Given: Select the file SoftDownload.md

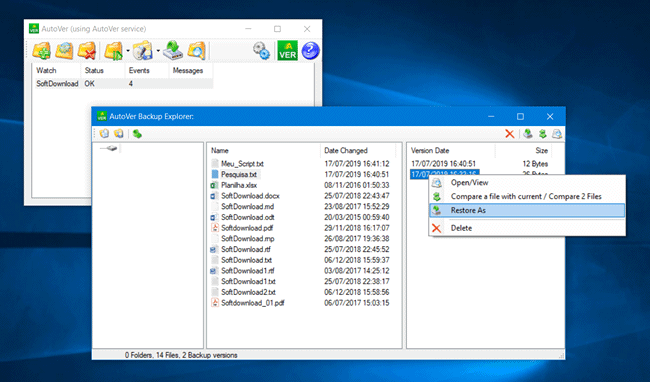Looking at the screenshot, I should pos(247,207).
